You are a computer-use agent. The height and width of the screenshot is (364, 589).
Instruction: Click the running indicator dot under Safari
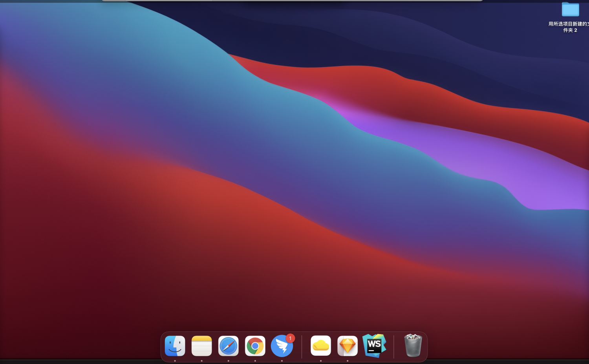click(x=229, y=360)
